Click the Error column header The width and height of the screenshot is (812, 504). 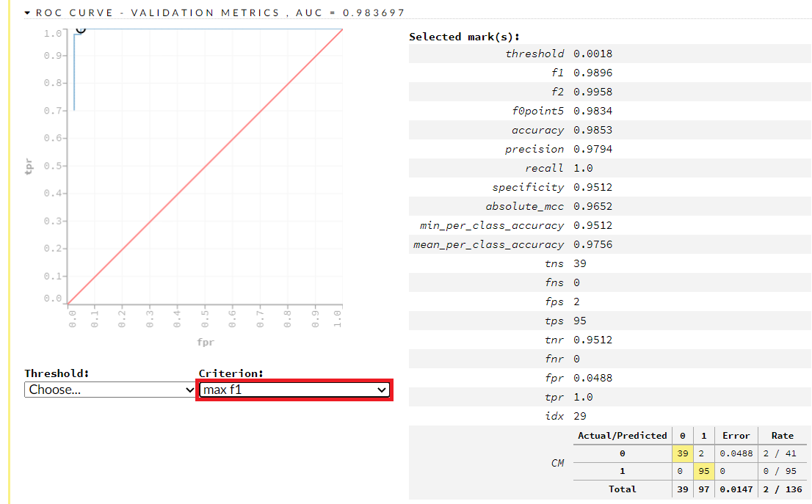pos(735,435)
